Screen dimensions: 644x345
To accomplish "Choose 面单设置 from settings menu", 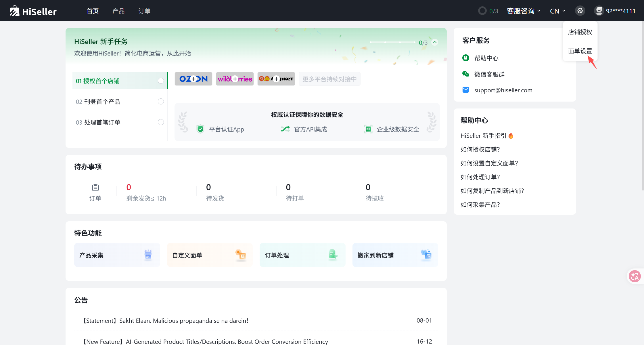I will (580, 51).
